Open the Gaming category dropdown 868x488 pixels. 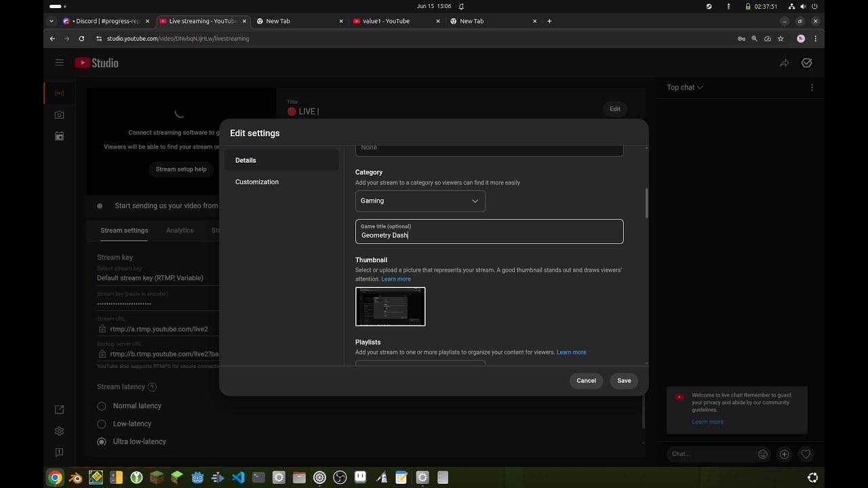pos(420,201)
